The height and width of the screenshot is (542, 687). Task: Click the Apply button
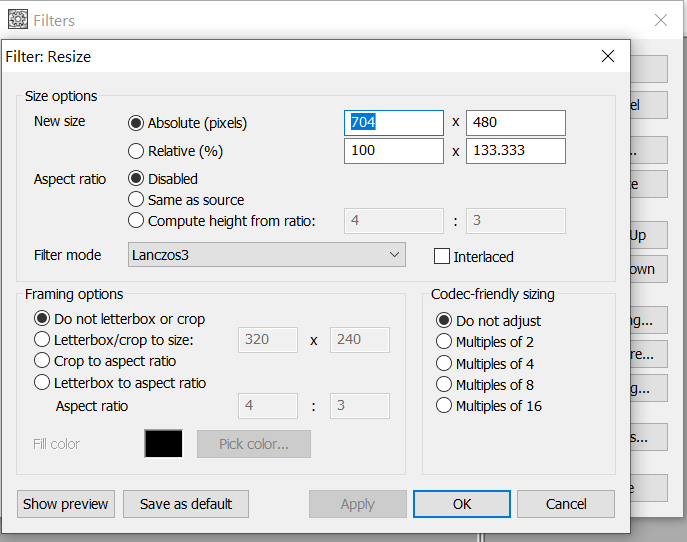click(358, 504)
